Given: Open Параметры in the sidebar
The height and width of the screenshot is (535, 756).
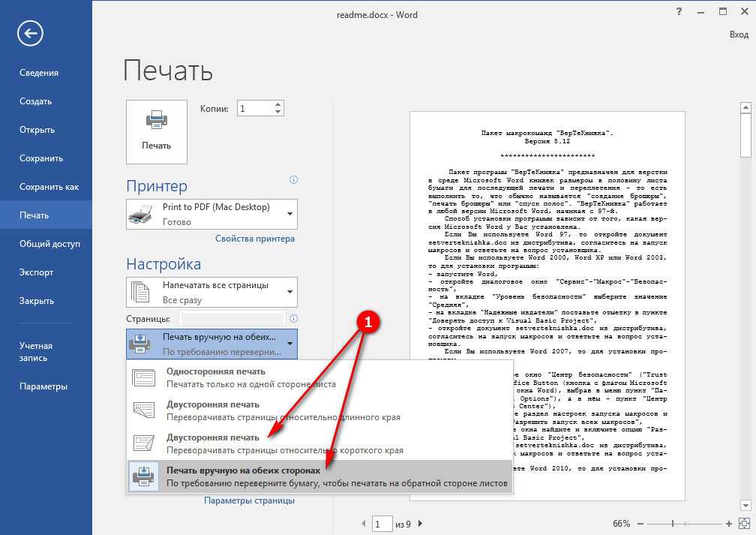Looking at the screenshot, I should click(46, 386).
